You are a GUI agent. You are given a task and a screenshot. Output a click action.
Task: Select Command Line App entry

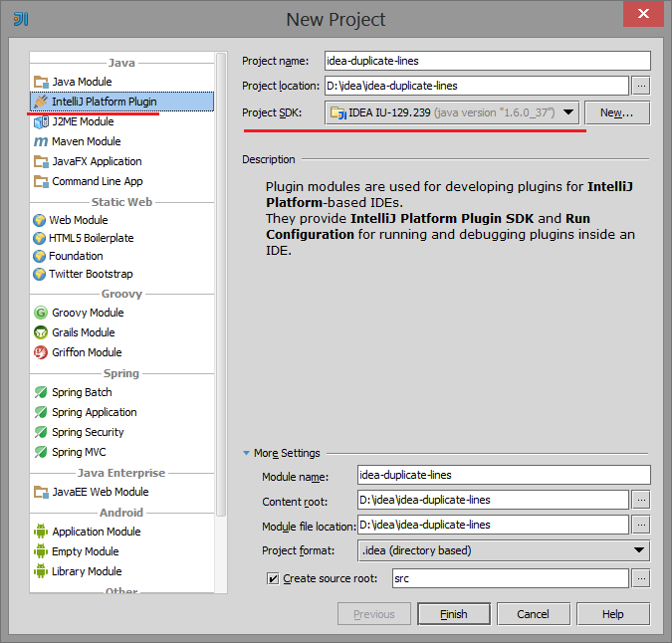[x=121, y=181]
